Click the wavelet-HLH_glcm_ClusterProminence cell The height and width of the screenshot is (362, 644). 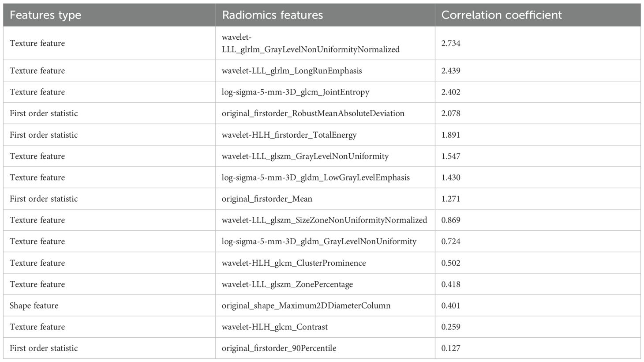tap(294, 263)
